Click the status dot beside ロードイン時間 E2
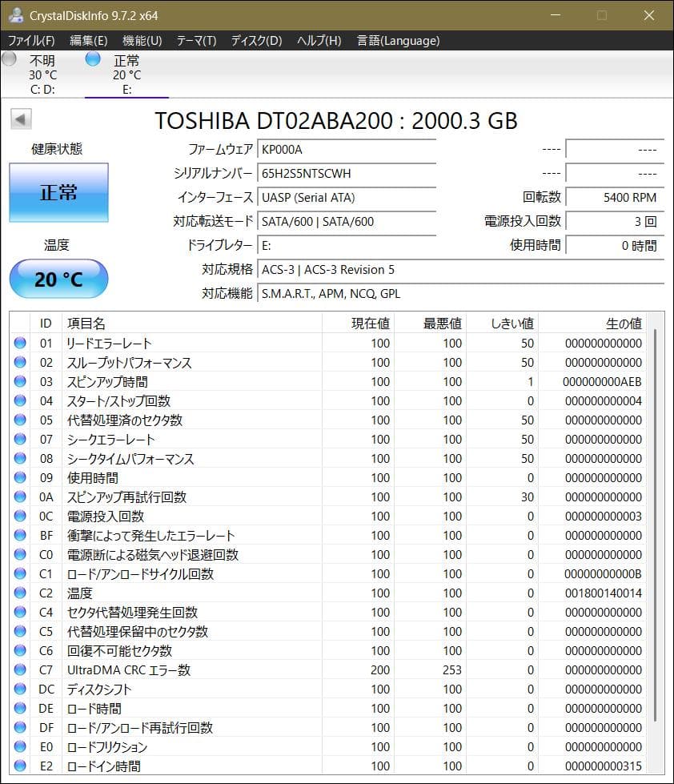The width and height of the screenshot is (674, 784). click(21, 766)
